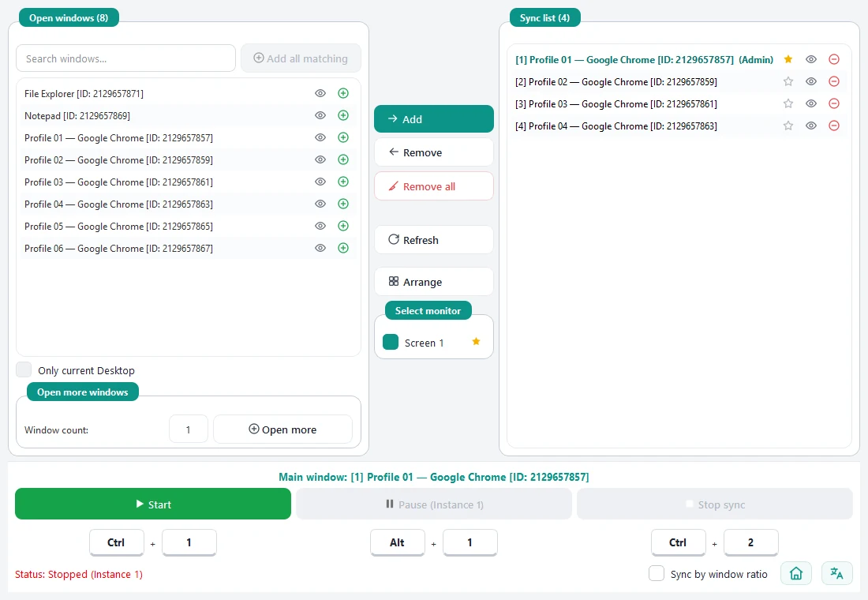Click eye icon for Profile 05 in open windows
Screen dimensions: 868x600
point(320,226)
